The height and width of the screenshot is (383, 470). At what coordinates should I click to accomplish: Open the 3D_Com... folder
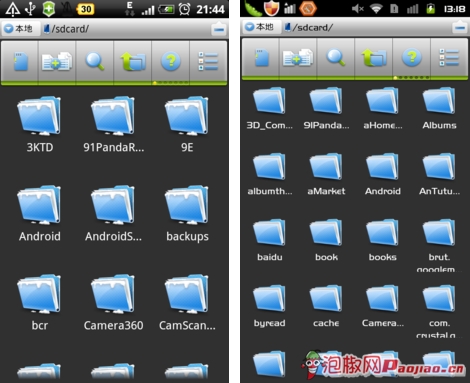point(269,108)
